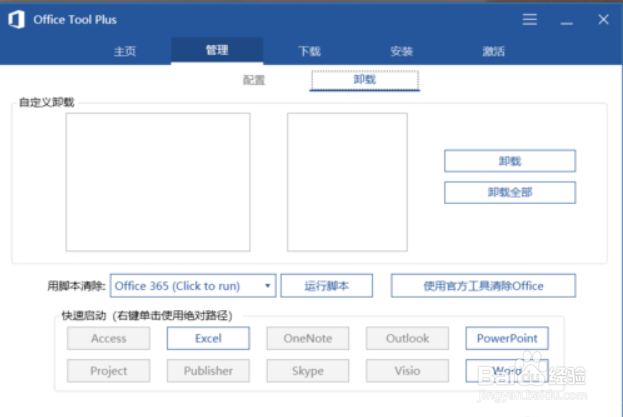
Task: Click 使用官方工具清除Office button
Action: (483, 286)
